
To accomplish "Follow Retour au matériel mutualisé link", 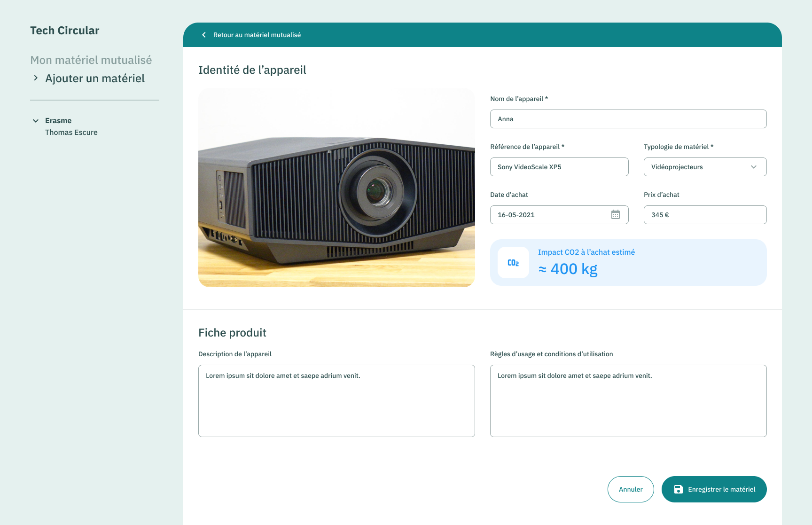I will (257, 35).
